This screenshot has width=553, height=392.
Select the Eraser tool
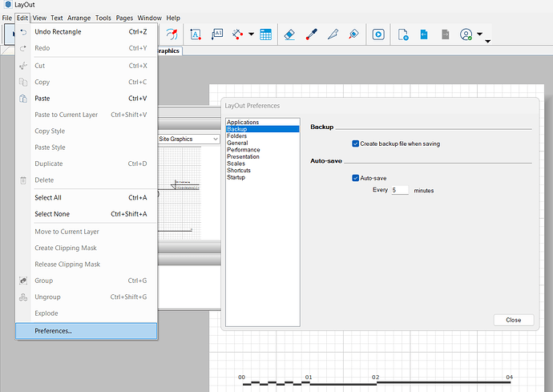pyautogui.click(x=291, y=34)
